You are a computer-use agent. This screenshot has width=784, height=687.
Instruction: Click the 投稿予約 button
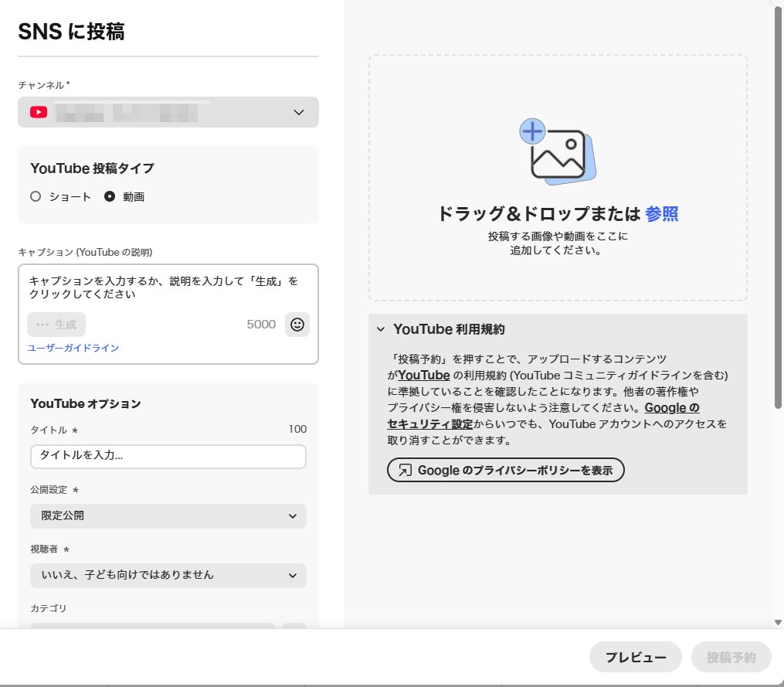point(731,657)
